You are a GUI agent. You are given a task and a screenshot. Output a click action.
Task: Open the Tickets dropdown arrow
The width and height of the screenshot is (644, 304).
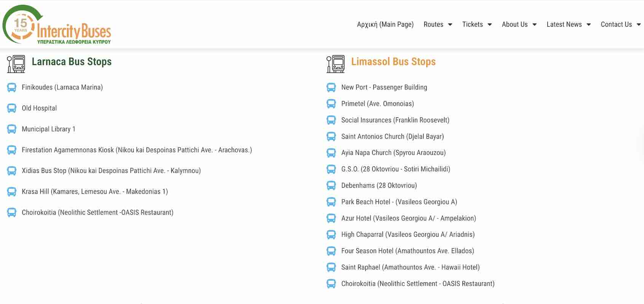pyautogui.click(x=489, y=25)
